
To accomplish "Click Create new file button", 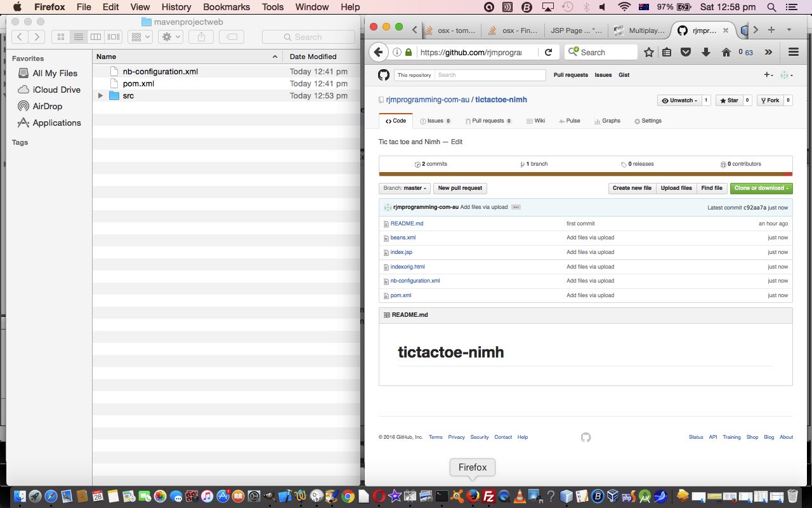I will [x=632, y=188].
